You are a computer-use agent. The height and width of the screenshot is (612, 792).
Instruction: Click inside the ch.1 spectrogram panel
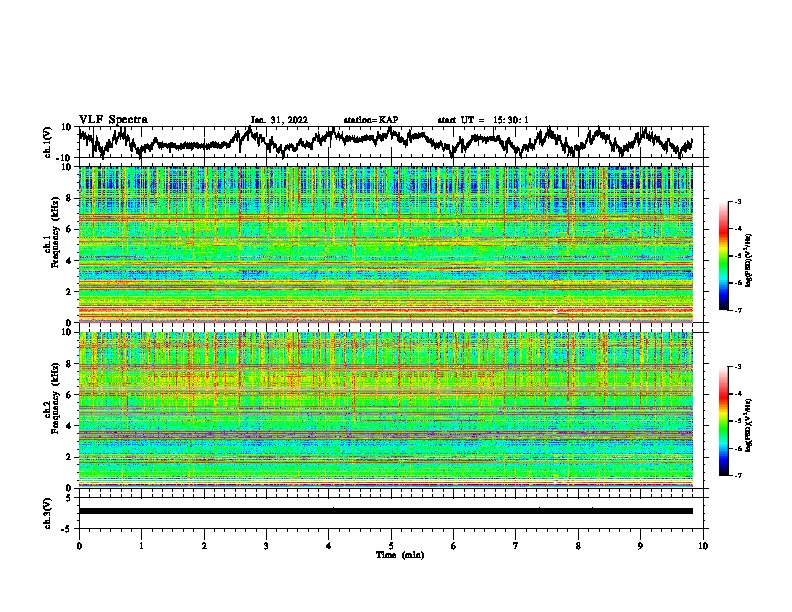(385, 244)
